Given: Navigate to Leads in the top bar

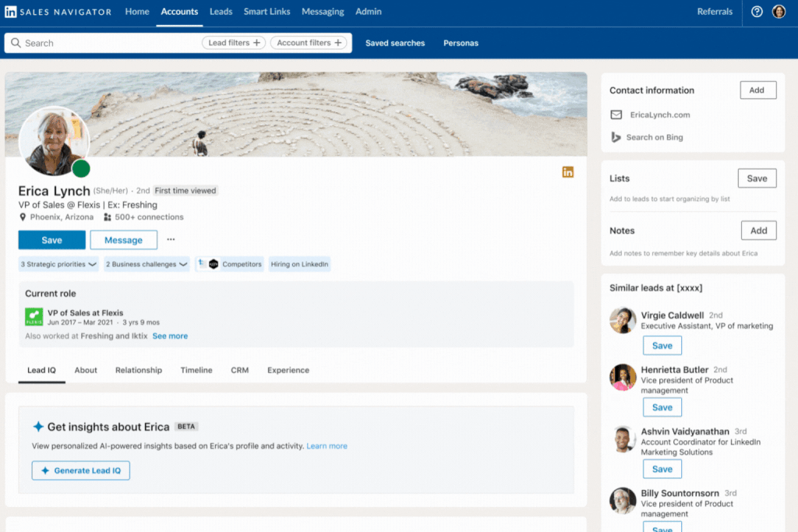Looking at the screenshot, I should (x=221, y=12).
